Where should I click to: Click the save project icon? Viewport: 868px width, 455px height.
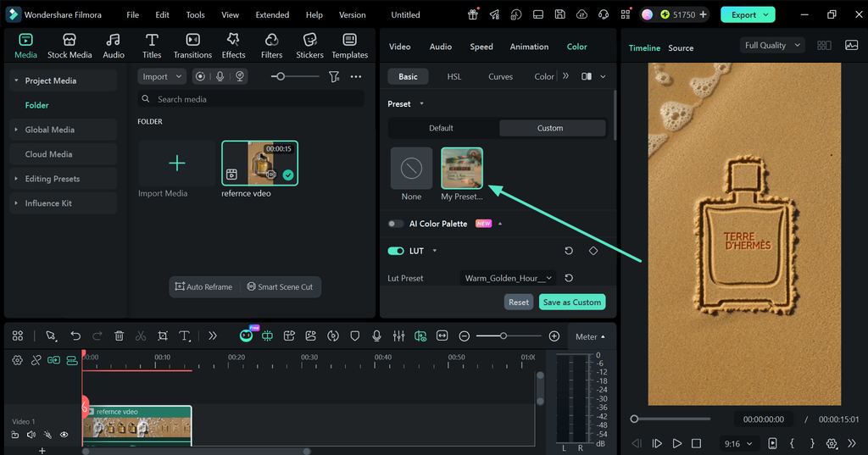click(x=559, y=14)
